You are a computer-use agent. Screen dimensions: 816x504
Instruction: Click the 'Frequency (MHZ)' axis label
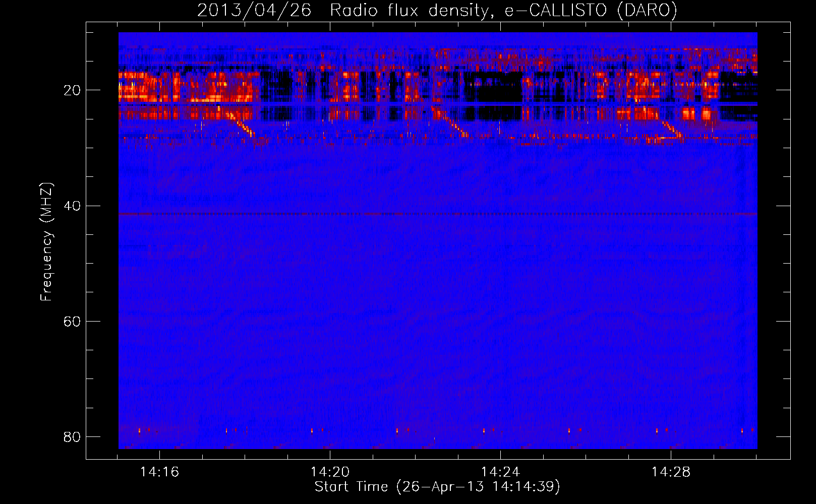(46, 242)
